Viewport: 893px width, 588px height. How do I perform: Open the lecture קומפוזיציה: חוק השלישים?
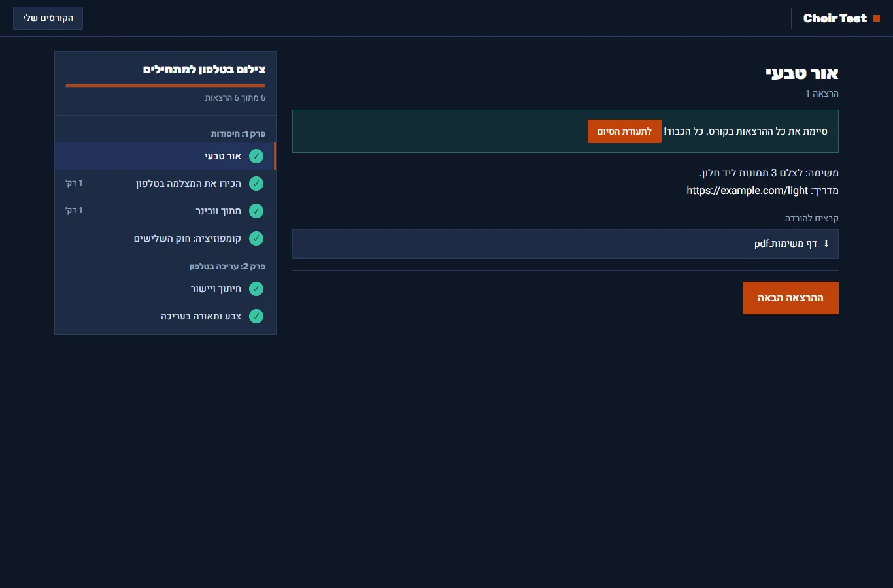165,238
